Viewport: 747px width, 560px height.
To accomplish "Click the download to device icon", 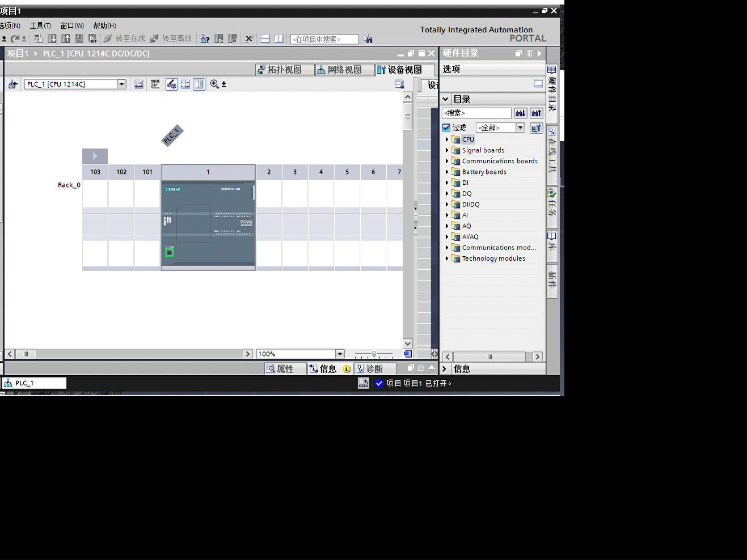I will click(x=52, y=39).
